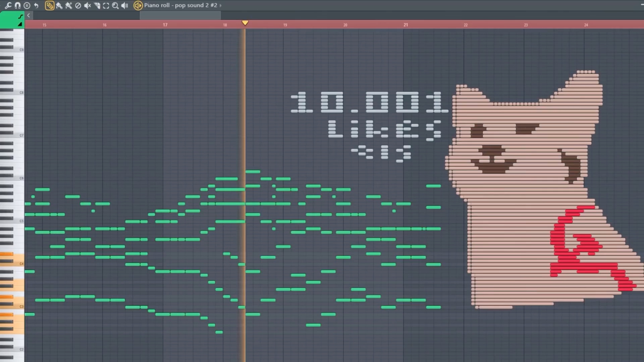Toggle the playback scrub speaker tool
Image resolution: width=644 pixels, height=362 pixels.
(x=124, y=5)
